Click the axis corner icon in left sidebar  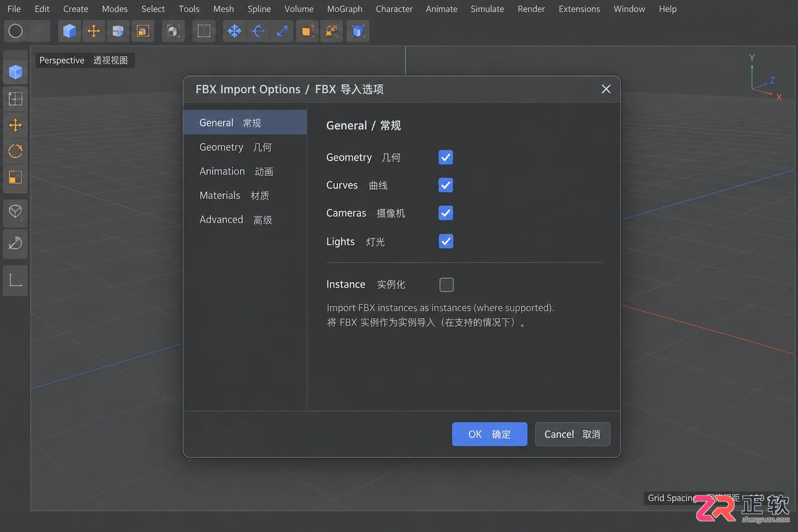coord(16,280)
